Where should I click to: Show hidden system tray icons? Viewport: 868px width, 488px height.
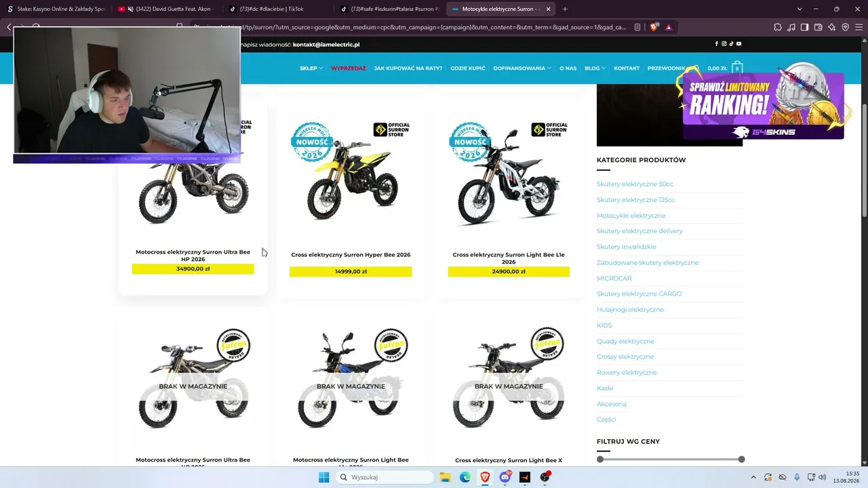coord(753,477)
